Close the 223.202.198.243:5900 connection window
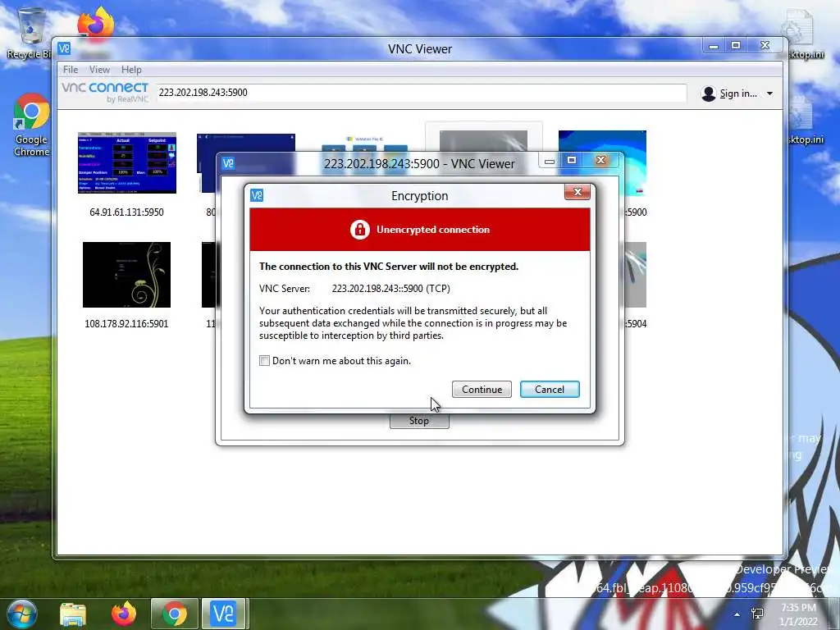The height and width of the screenshot is (630, 840). [601, 160]
